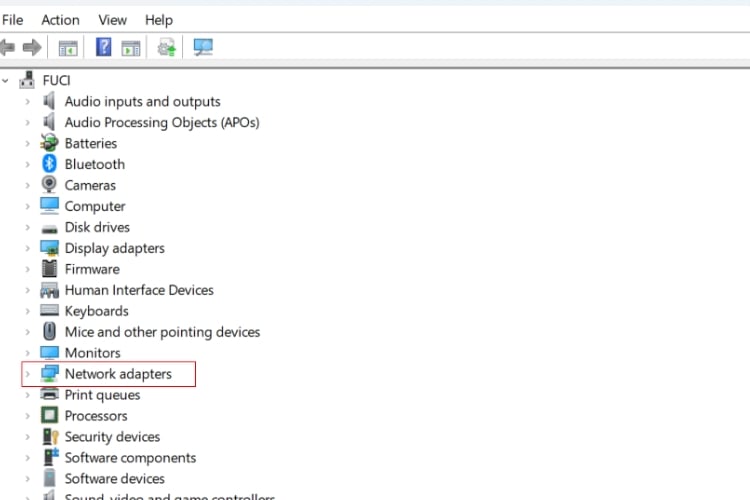Image resolution: width=750 pixels, height=500 pixels.
Task: Click the Help toolbar icon with question mark
Action: pos(103,47)
